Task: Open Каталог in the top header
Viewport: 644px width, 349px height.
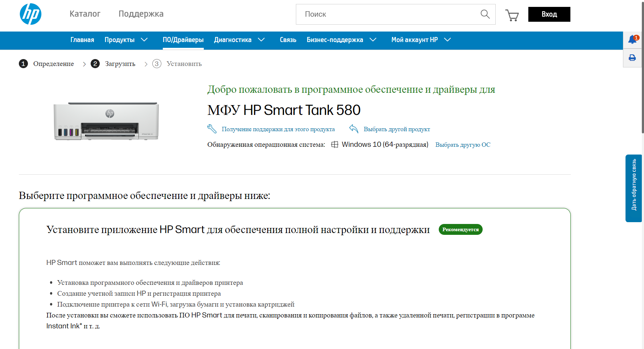Action: coord(85,14)
